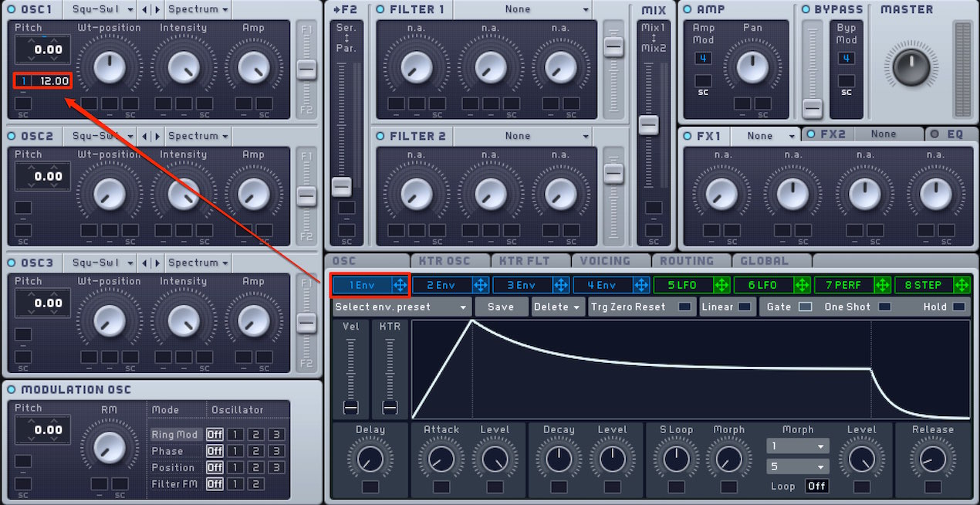Click the Mix1/Mix2 fader
This screenshot has height=505, width=980.
click(x=649, y=124)
